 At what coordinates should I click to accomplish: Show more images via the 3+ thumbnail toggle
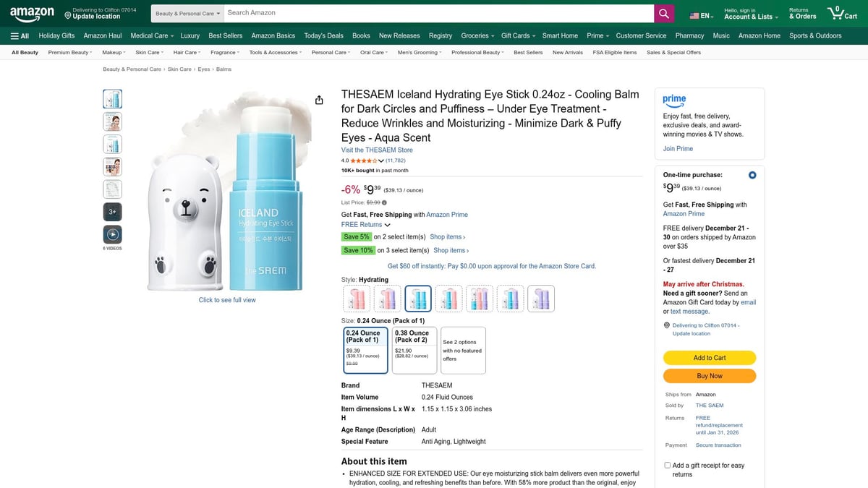(x=112, y=211)
